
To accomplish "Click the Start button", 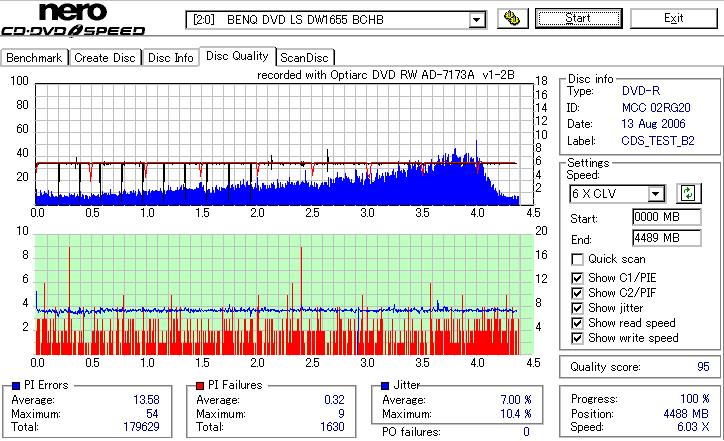I will 579,18.
